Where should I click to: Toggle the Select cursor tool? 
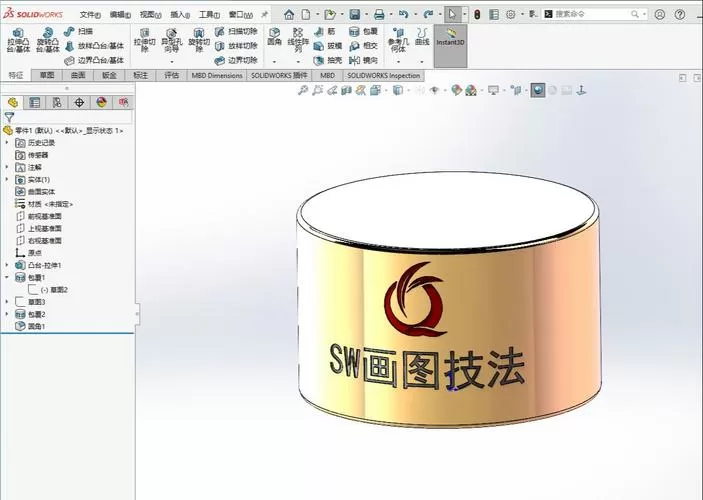pos(452,14)
